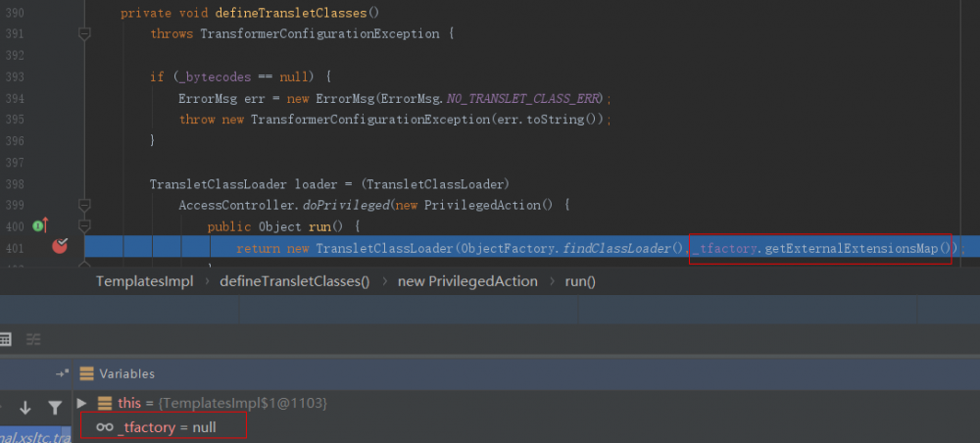Click _tfactory in the highlighted code line
This screenshot has width=980, height=443.
[x=725, y=248]
